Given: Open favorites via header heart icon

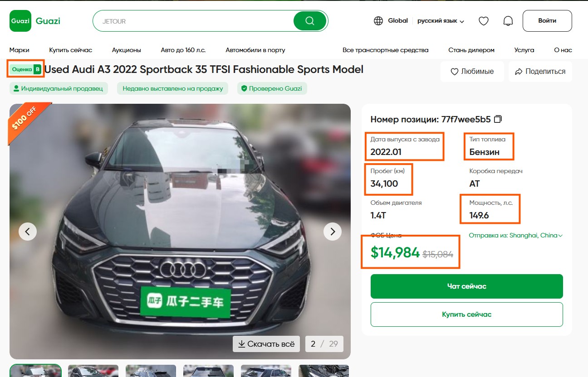Looking at the screenshot, I should tap(484, 21).
